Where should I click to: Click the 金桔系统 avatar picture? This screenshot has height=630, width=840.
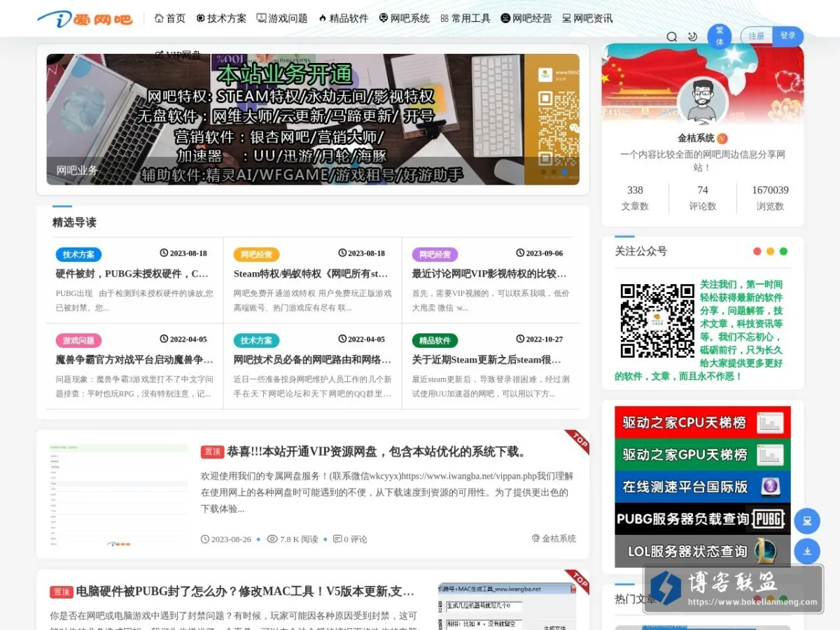(x=703, y=101)
